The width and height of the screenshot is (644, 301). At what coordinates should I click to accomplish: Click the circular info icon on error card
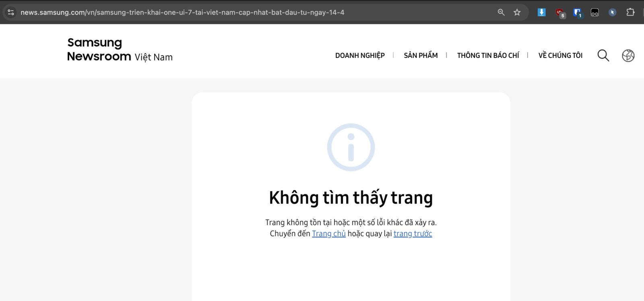351,147
